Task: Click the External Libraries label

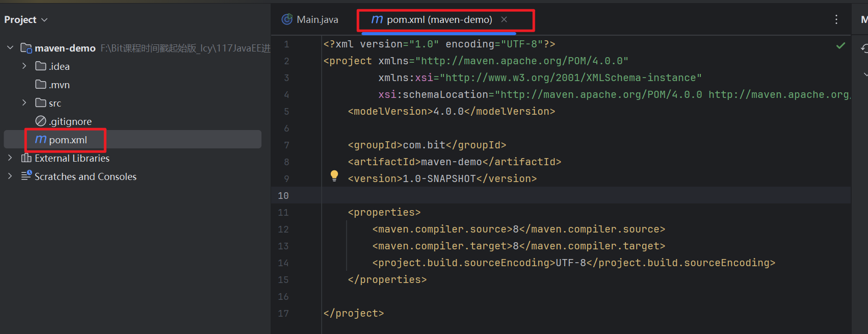Action: click(72, 158)
